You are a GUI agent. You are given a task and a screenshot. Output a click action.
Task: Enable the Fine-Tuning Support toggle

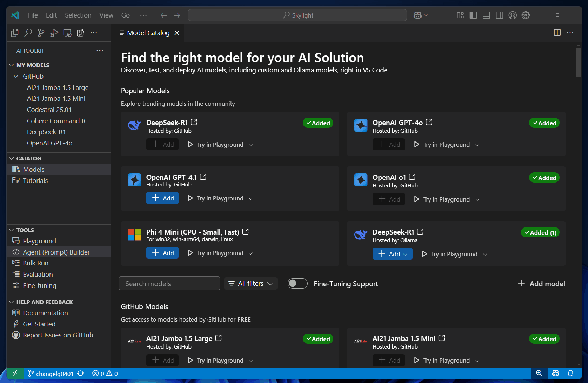(298, 283)
